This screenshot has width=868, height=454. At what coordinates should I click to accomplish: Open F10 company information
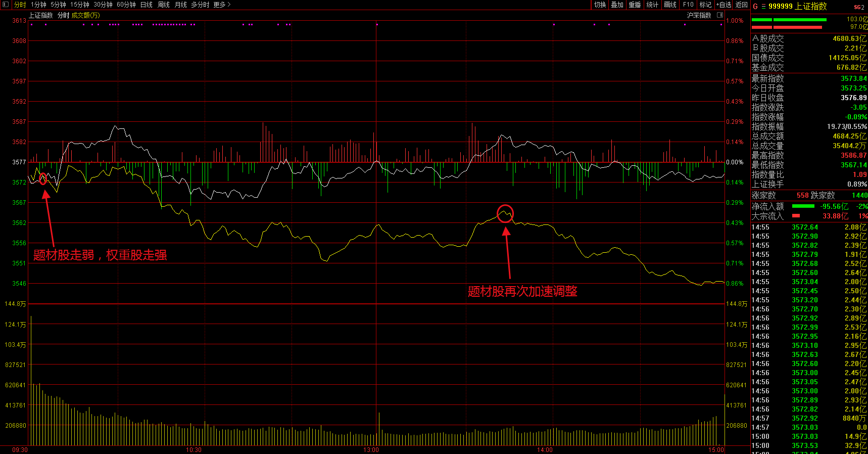688,5
